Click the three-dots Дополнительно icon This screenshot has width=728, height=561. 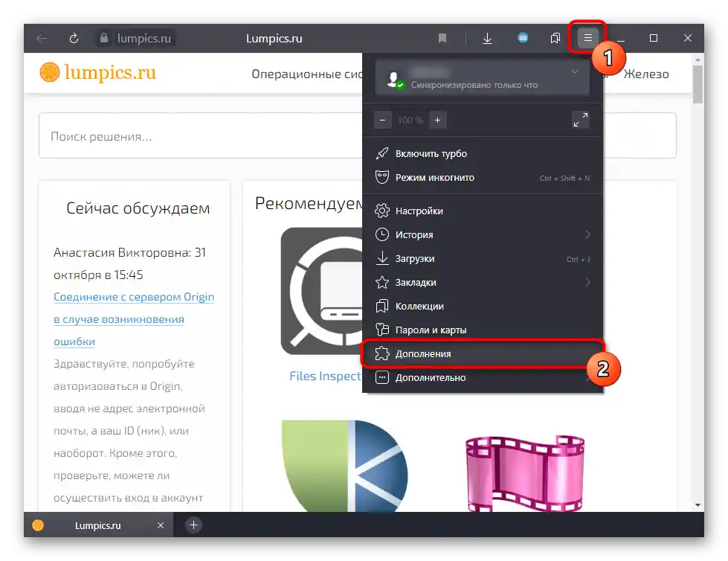[382, 377]
